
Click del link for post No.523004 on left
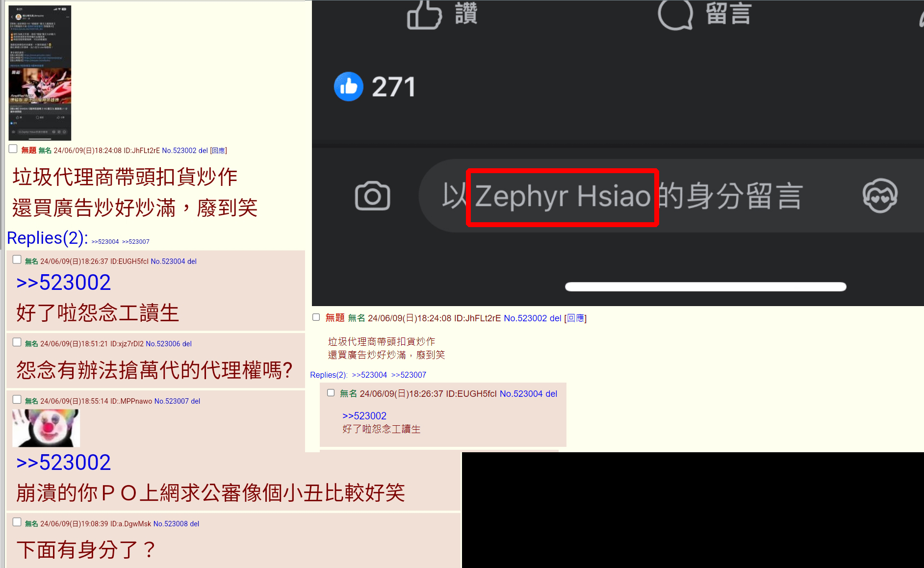click(x=192, y=261)
